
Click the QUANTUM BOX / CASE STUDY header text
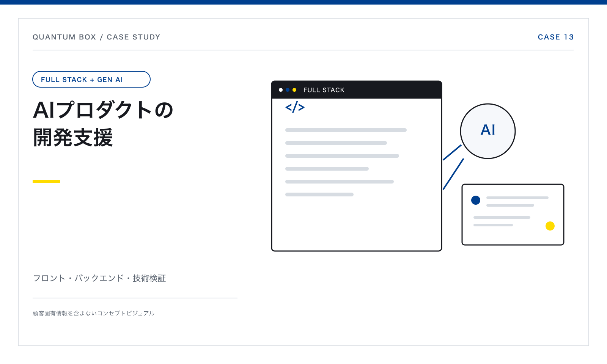coord(96,37)
